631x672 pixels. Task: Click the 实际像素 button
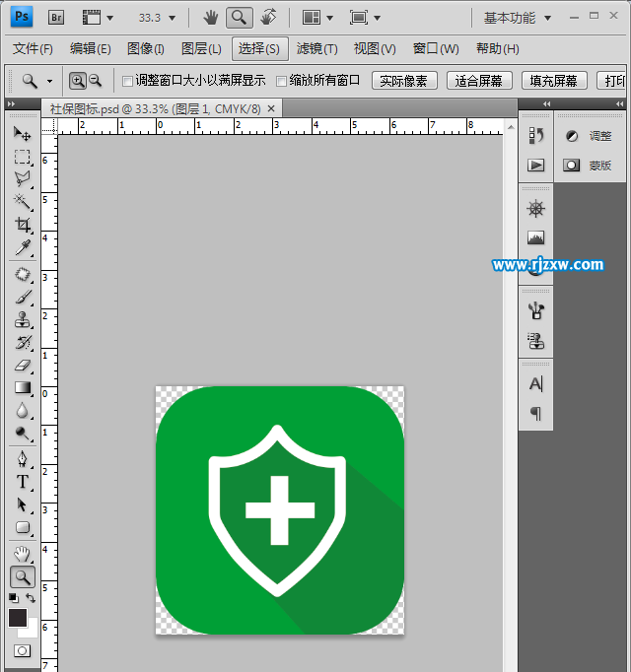click(403, 81)
